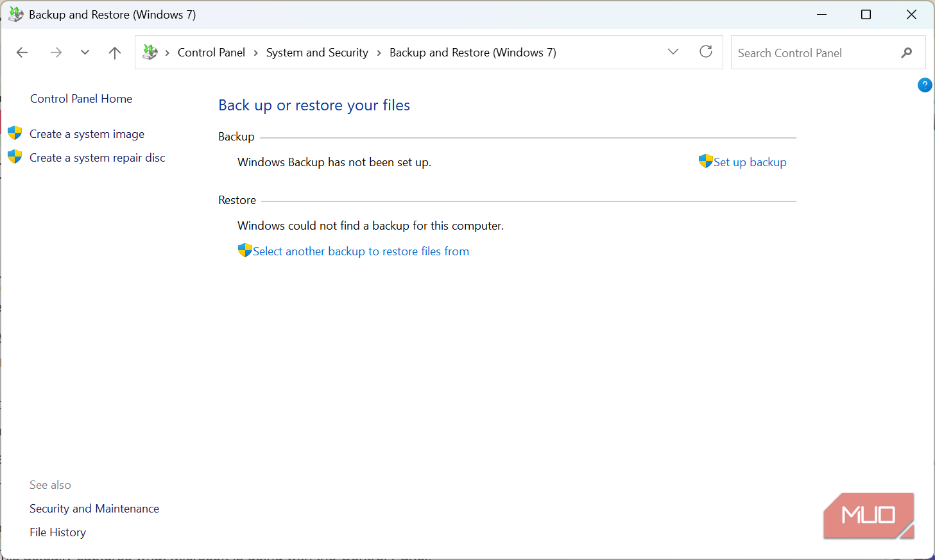Open Create a system image
The height and width of the screenshot is (560, 935).
pos(87,134)
